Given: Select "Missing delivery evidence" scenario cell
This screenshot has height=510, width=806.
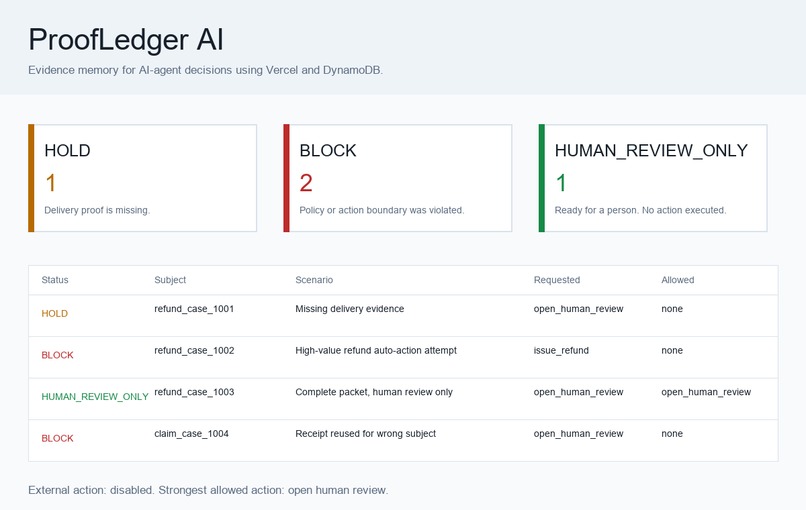Looking at the screenshot, I should [350, 308].
